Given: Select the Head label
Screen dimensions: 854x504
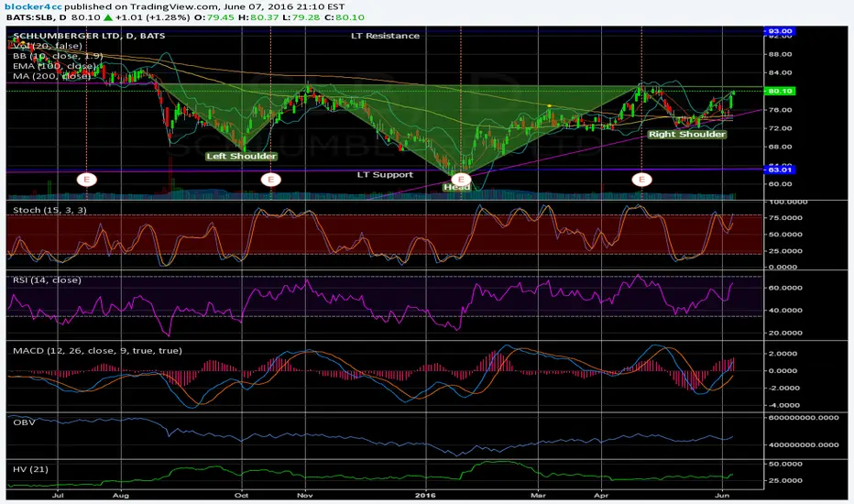Looking at the screenshot, I should click(x=456, y=187).
